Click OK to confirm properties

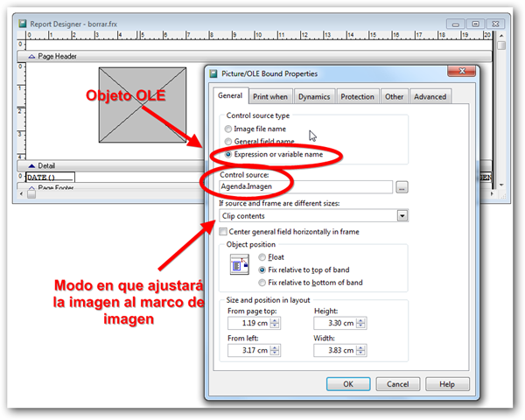click(348, 384)
